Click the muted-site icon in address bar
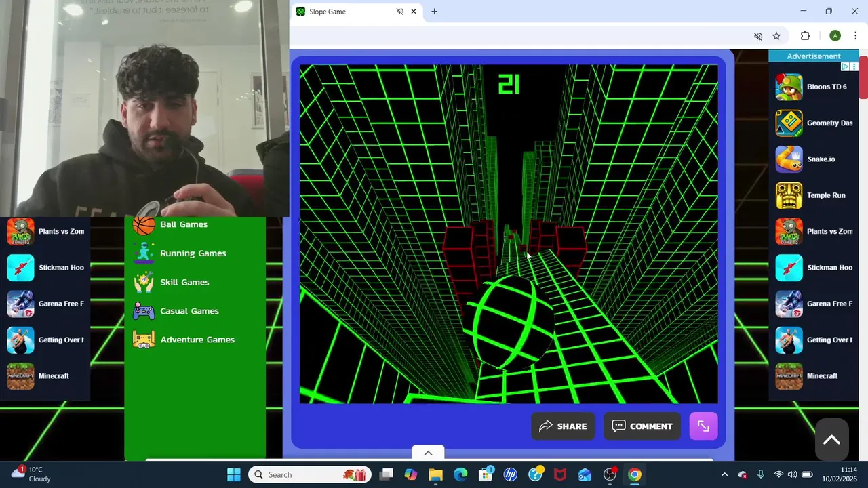 [758, 36]
